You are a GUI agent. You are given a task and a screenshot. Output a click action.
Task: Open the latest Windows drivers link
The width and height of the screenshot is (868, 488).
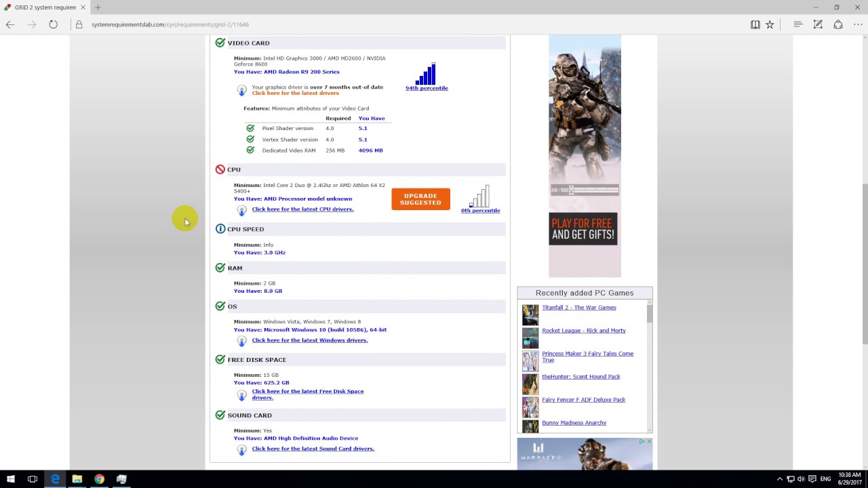point(310,340)
